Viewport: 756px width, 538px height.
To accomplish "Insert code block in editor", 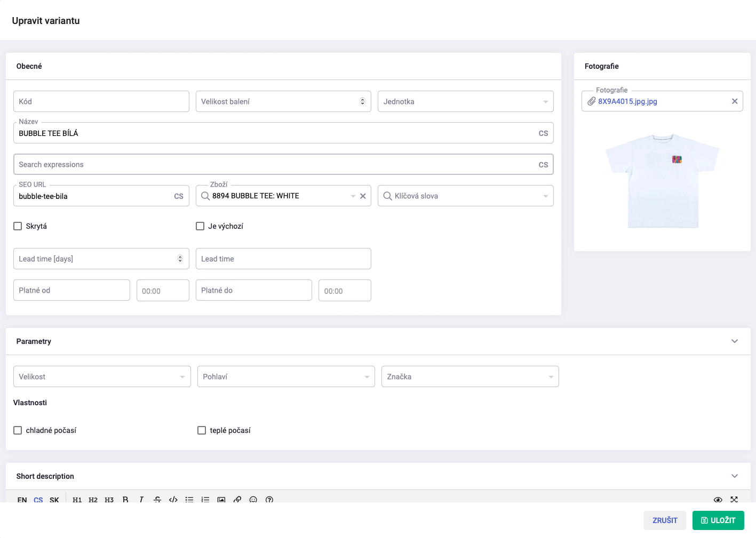I will (173, 500).
